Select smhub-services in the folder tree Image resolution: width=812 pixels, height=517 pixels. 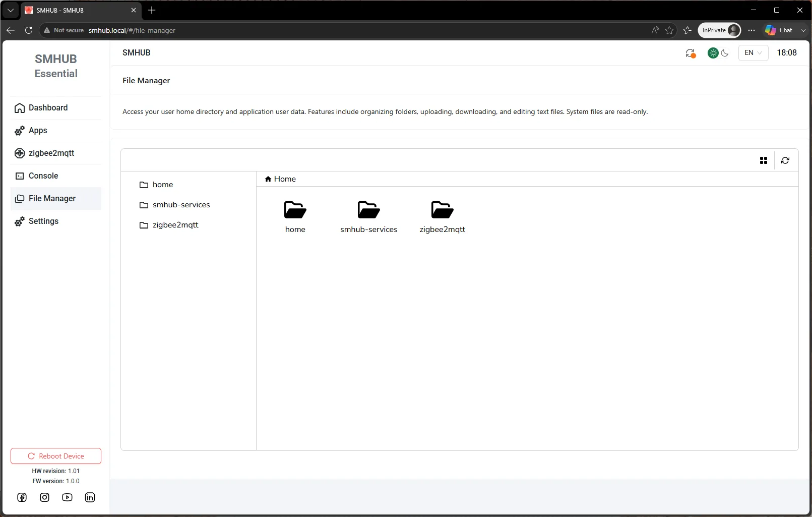pyautogui.click(x=174, y=205)
